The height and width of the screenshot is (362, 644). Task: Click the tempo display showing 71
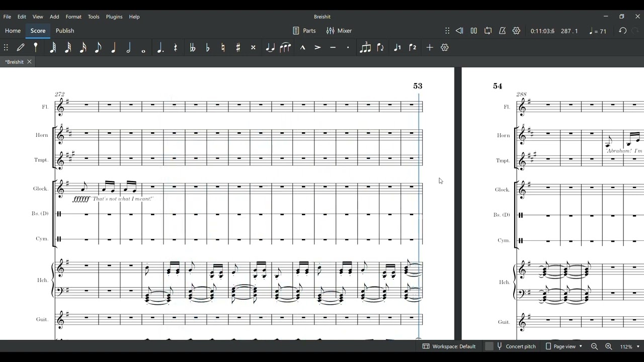pyautogui.click(x=597, y=31)
